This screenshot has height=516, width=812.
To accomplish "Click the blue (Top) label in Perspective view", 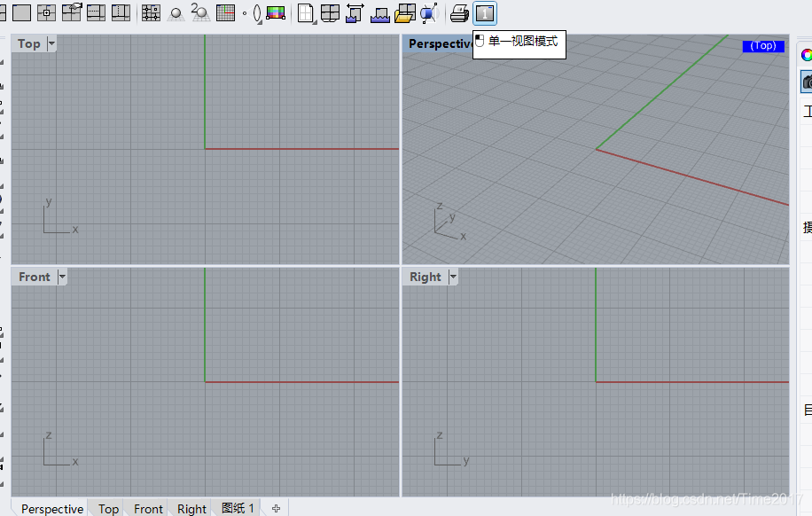I will [763, 45].
